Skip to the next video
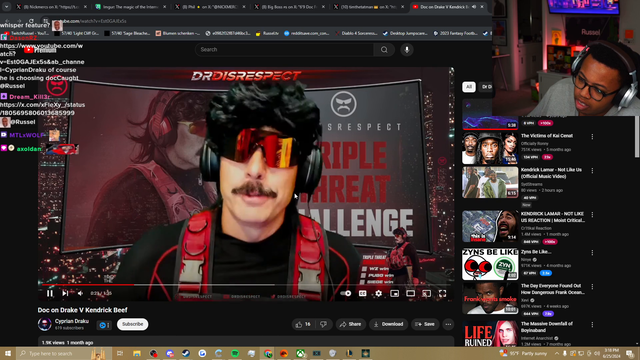Viewport: 640px width, 360px height. 65,293
